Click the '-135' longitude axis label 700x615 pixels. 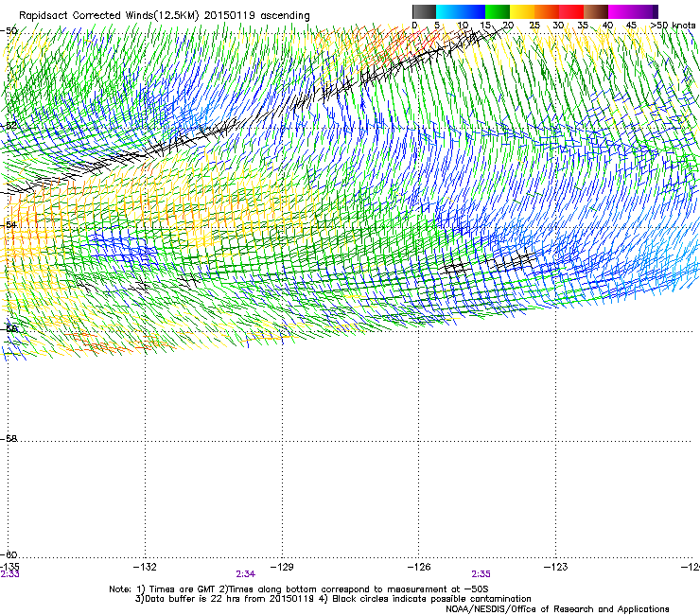click(x=9, y=567)
